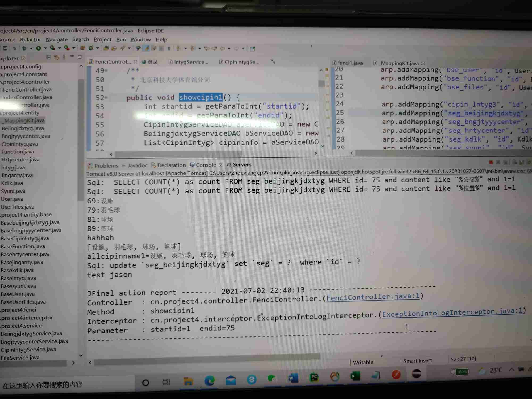The height and width of the screenshot is (399, 532).
Task: Click Collapse All in Package Explorer
Action: click(x=48, y=57)
